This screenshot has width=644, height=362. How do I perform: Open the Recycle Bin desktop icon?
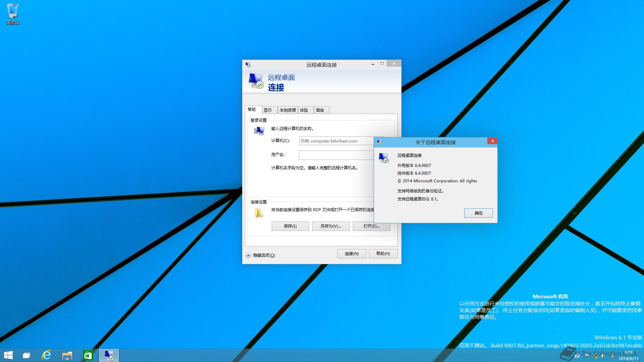[13, 13]
